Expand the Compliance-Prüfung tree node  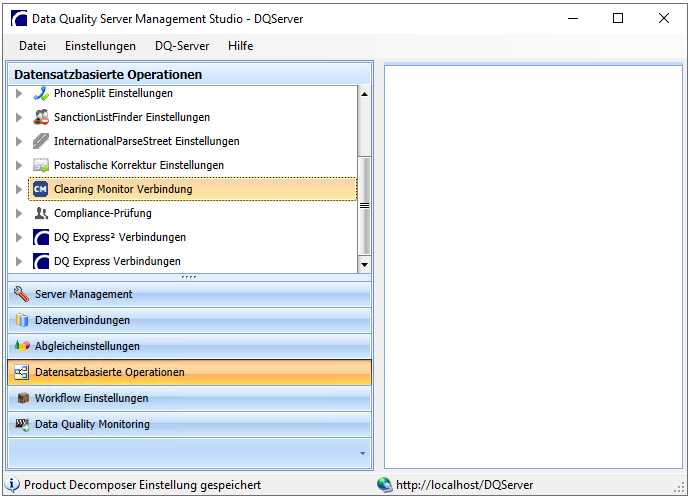click(x=19, y=213)
